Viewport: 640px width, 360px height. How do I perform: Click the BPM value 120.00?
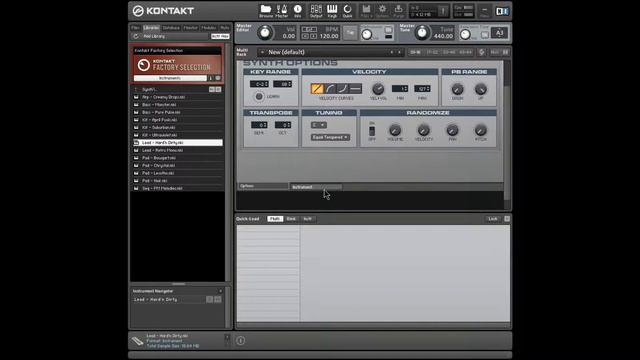329,36
